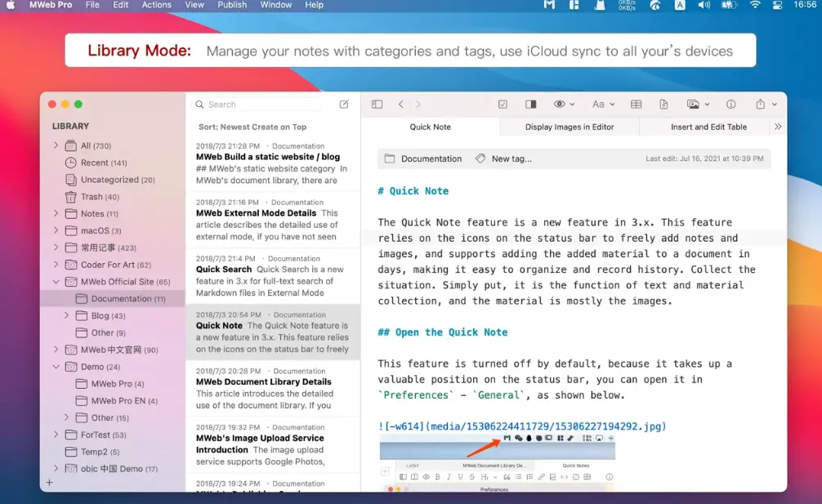The width and height of the screenshot is (822, 504).
Task: Collapse the Demo (24) category
Action: point(56,367)
